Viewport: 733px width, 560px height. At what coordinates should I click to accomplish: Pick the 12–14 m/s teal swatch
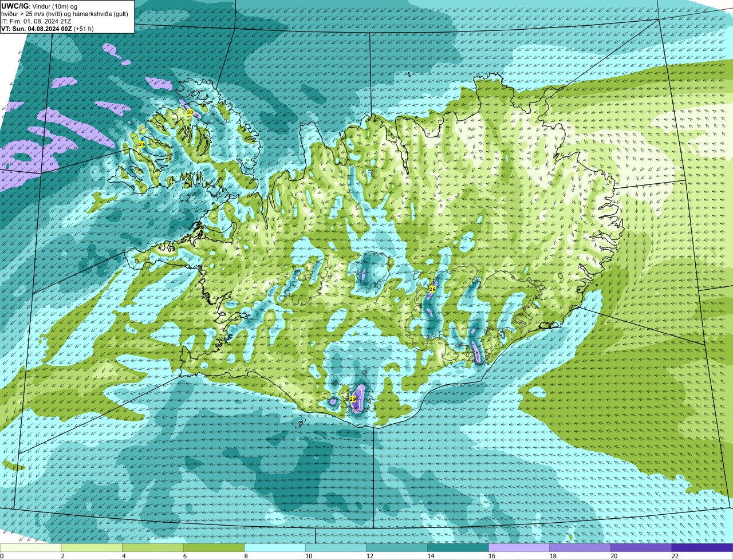397,547
